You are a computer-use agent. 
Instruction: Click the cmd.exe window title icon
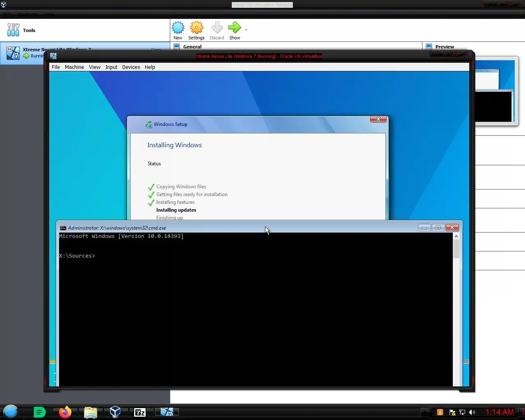coord(63,228)
